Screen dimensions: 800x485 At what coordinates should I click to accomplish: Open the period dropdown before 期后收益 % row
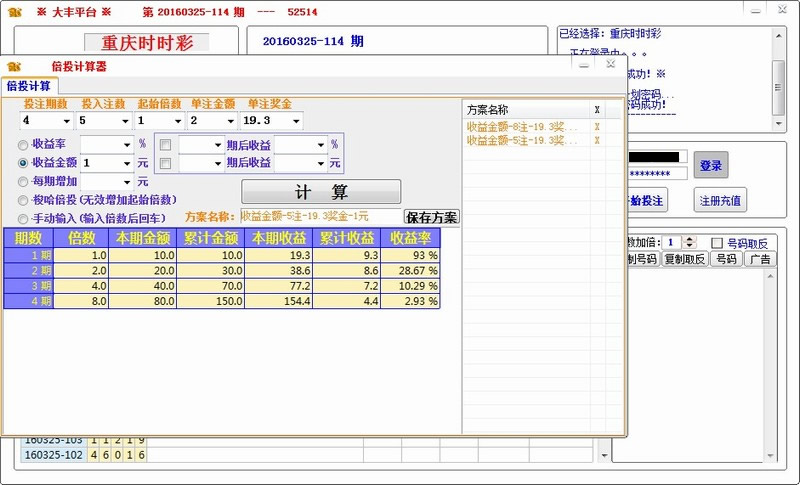218,145
